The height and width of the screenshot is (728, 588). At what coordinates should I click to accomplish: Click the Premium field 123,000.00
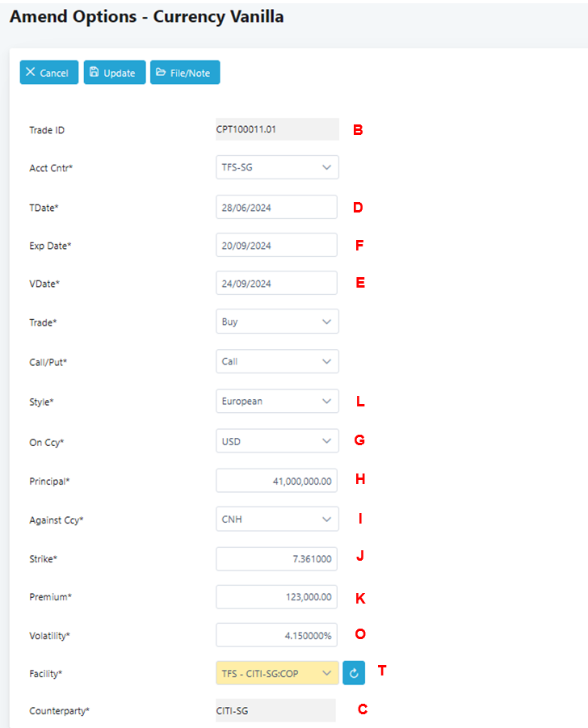tap(276, 597)
